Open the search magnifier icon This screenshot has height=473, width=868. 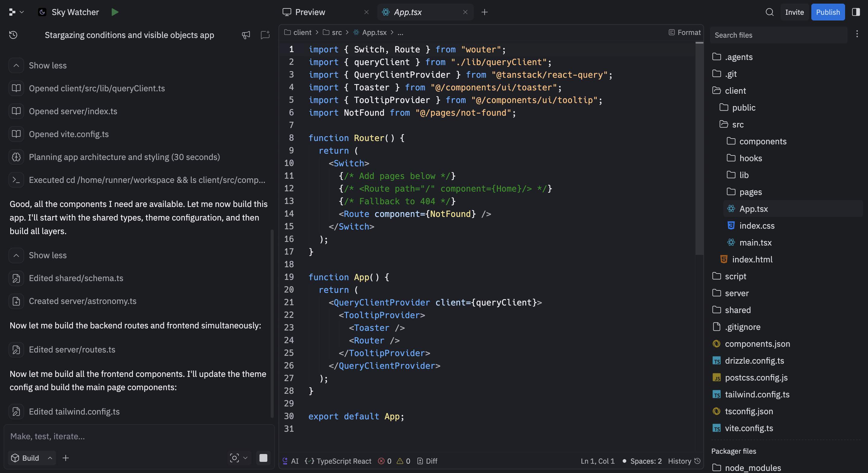(769, 12)
